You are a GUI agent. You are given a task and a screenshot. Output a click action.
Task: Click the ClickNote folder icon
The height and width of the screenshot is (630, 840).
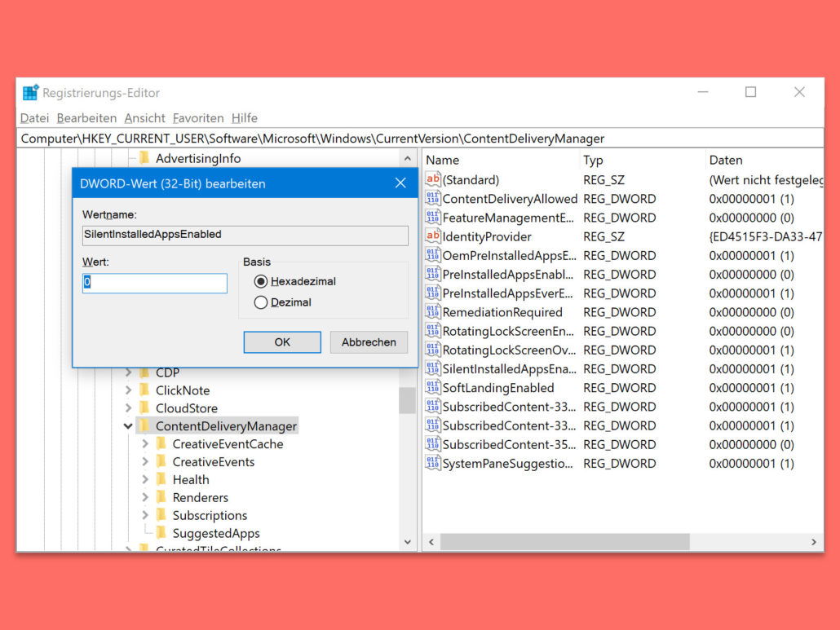click(x=144, y=390)
